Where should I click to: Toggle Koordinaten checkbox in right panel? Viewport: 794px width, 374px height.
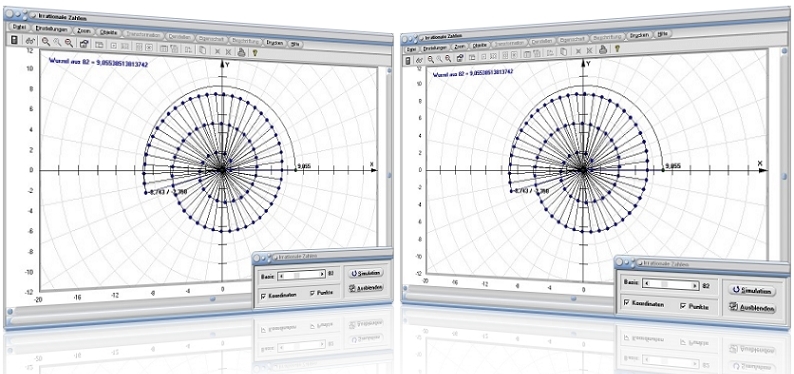coord(627,303)
